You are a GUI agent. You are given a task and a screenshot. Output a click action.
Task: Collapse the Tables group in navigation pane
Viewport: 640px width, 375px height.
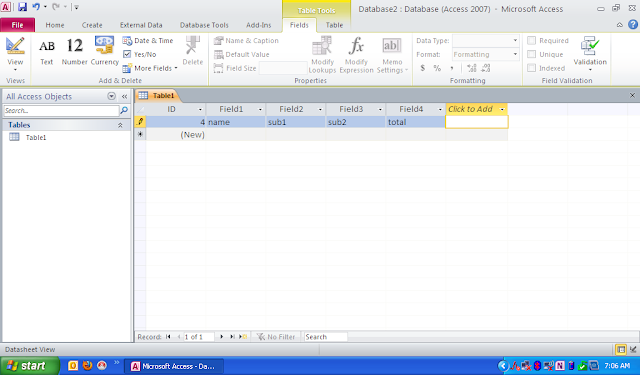click(120, 125)
